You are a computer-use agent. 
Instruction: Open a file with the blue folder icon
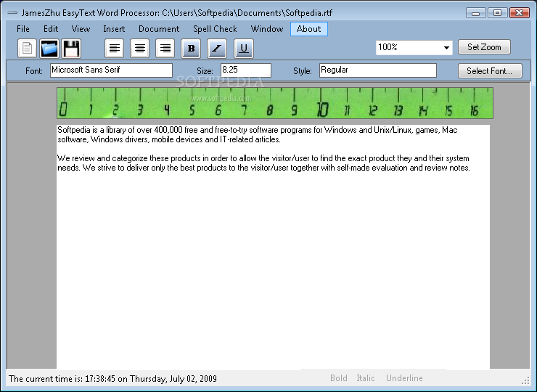pyautogui.click(x=49, y=49)
